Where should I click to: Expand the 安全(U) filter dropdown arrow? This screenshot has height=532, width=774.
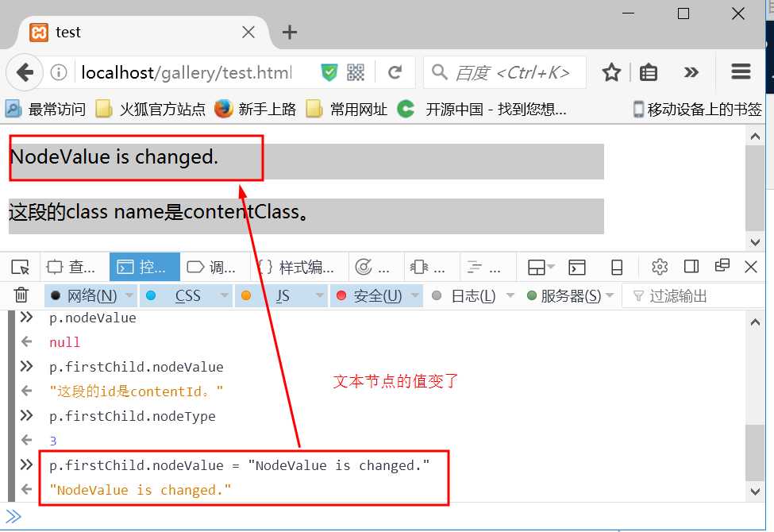[x=414, y=295]
